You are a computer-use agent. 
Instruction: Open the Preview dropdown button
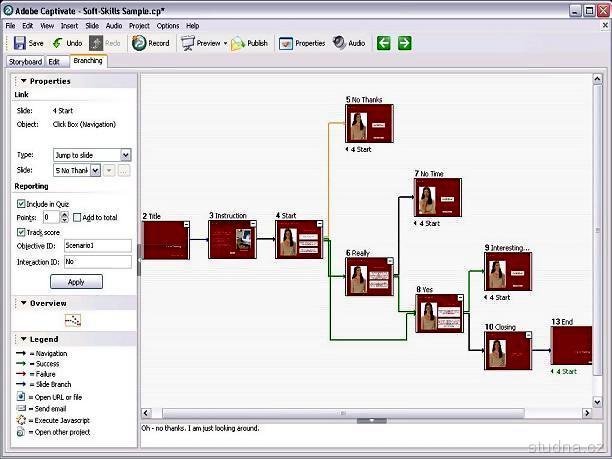coord(225,43)
